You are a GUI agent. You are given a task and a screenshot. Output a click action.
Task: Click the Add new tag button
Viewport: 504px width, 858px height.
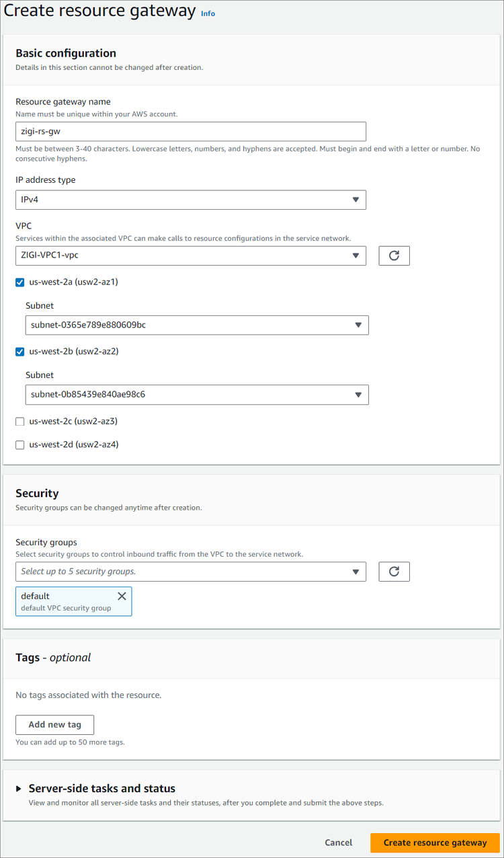[55, 725]
